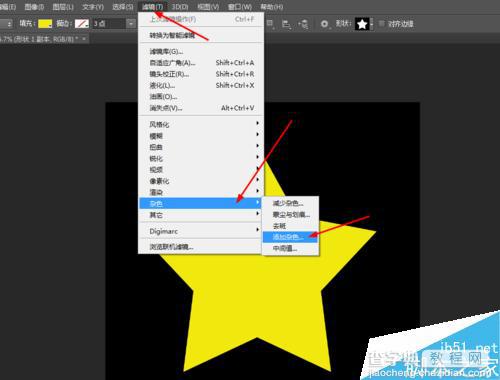Open the 帮助(H) menu
The width and height of the screenshot is (500, 380).
(272, 7)
